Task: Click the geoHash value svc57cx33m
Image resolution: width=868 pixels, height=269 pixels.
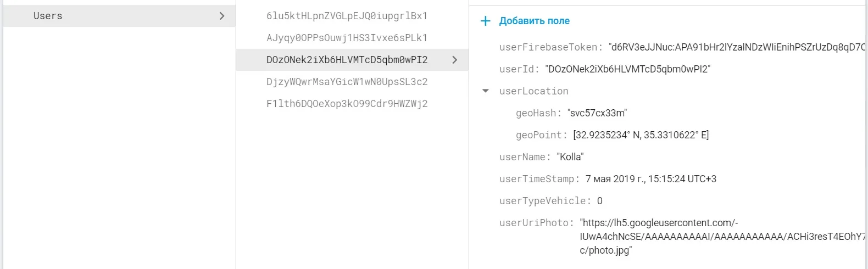Action: point(597,113)
